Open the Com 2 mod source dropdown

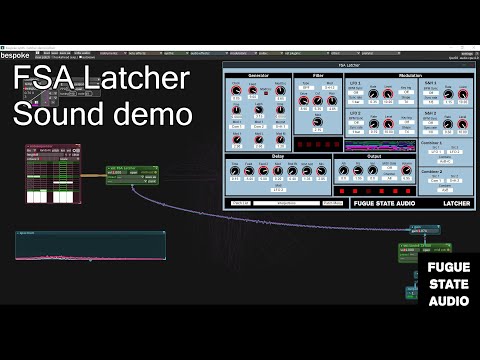(259, 127)
